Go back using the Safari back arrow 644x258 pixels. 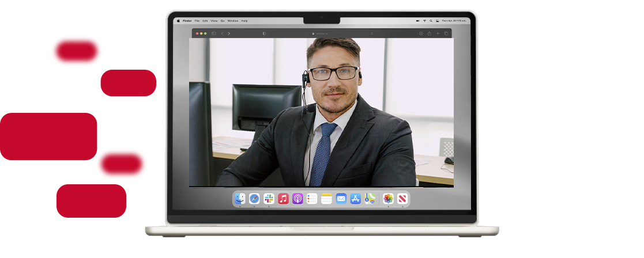[x=223, y=33]
